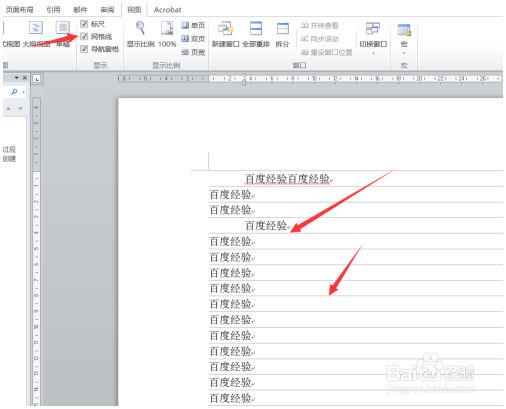This screenshot has height=409, width=506.
Task: Open the Acrobat ribbon tab
Action: coord(167,10)
